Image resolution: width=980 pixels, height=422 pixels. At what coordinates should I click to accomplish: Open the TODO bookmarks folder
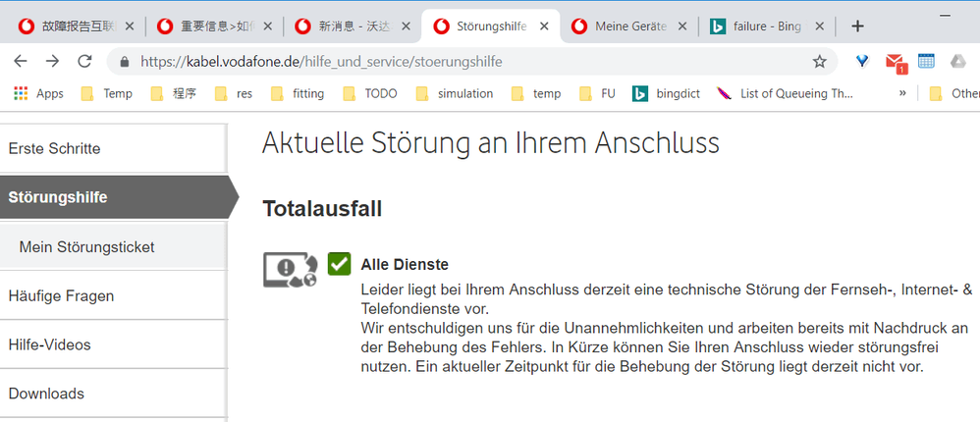point(372,94)
